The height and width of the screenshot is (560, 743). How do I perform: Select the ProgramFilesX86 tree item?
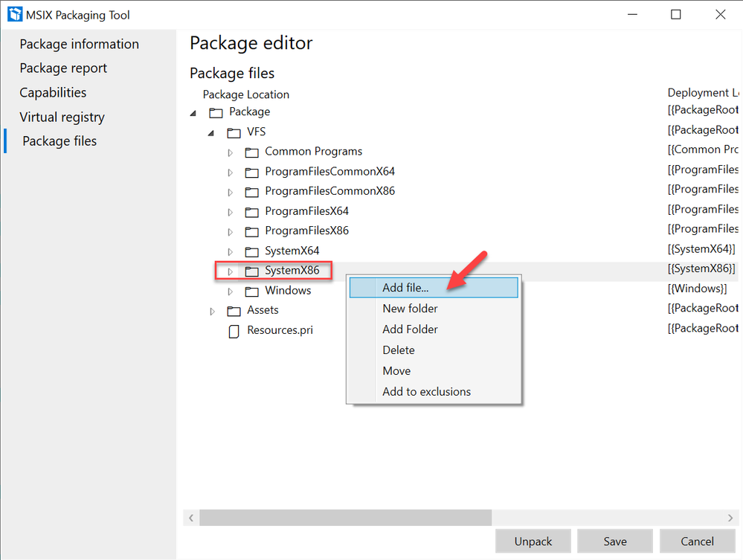tap(306, 231)
